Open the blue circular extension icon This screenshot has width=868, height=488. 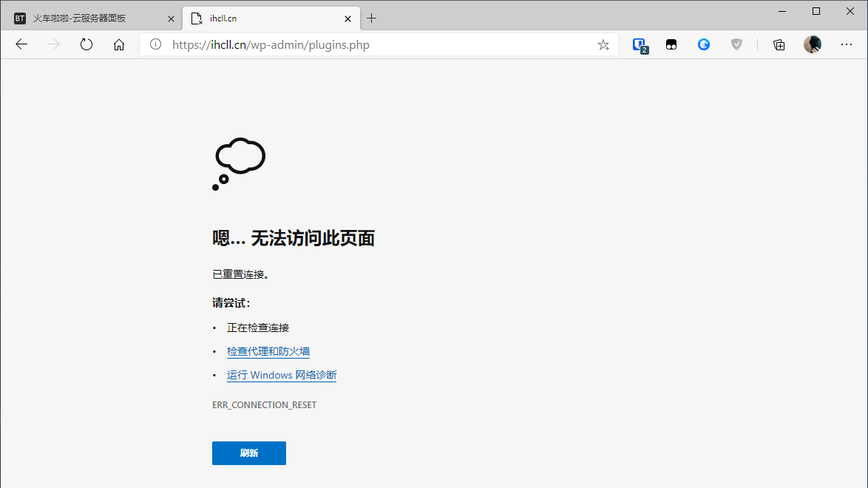tap(703, 44)
